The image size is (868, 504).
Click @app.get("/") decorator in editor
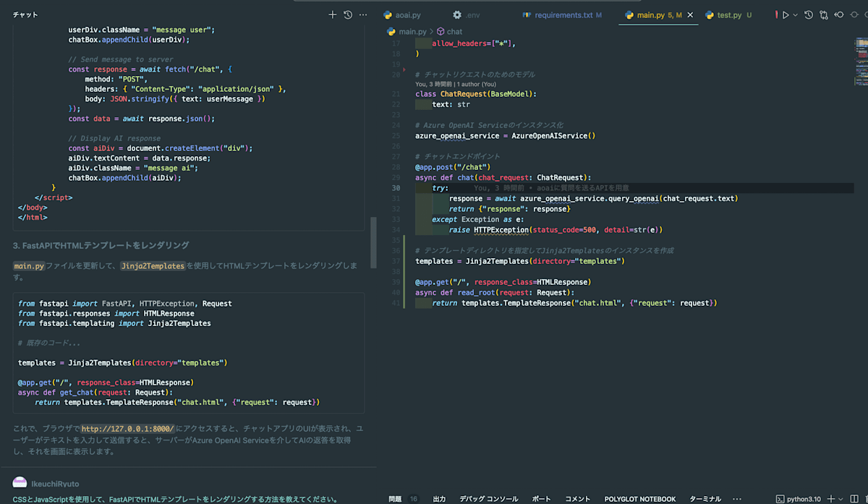pyautogui.click(x=503, y=282)
